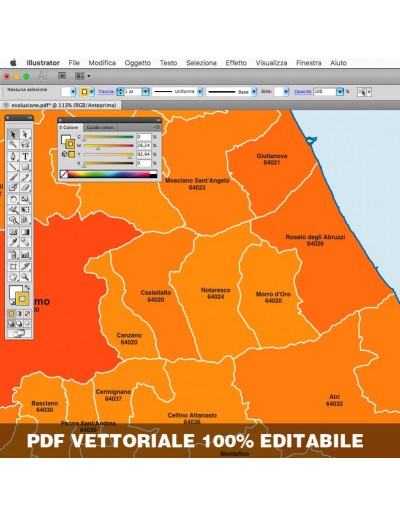The width and height of the screenshot is (400, 517).
Task: Close the evoluzione.pdf document tab
Action: click(x=6, y=105)
